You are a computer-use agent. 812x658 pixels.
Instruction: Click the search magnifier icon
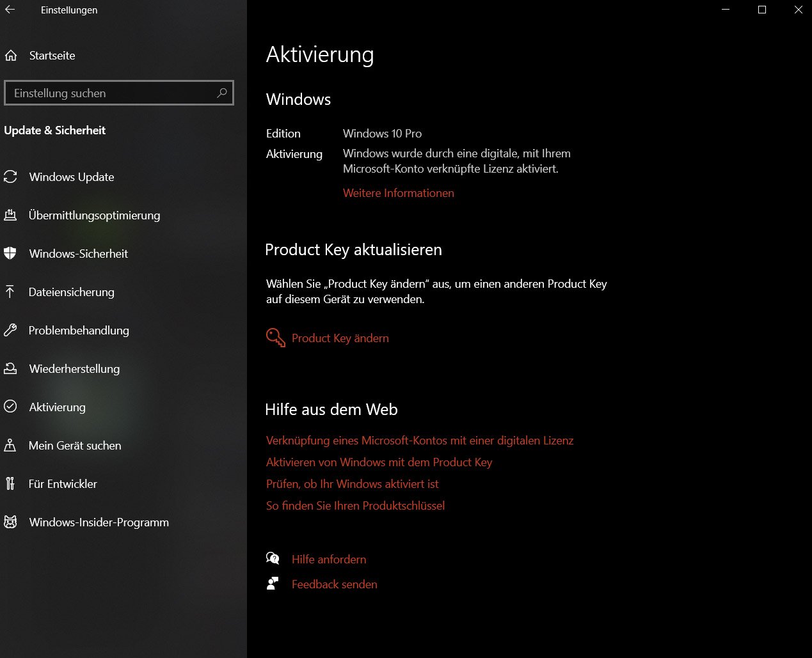[222, 93]
